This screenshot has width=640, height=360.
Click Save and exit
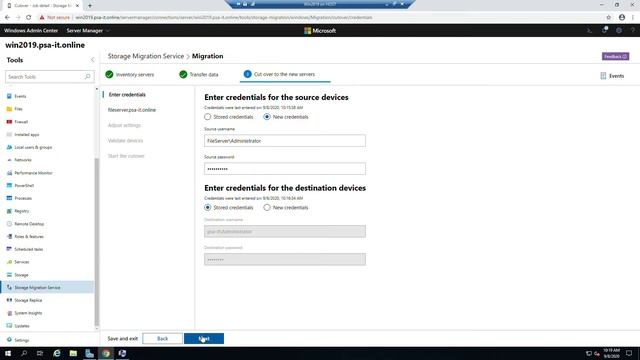pos(122,338)
